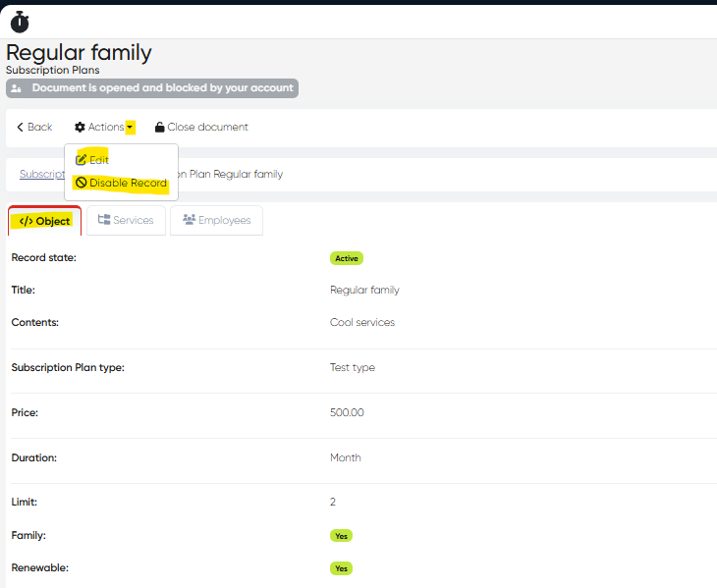This screenshot has width=717, height=588.
Task: Choose Edit from the Actions menu
Action: [x=98, y=160]
